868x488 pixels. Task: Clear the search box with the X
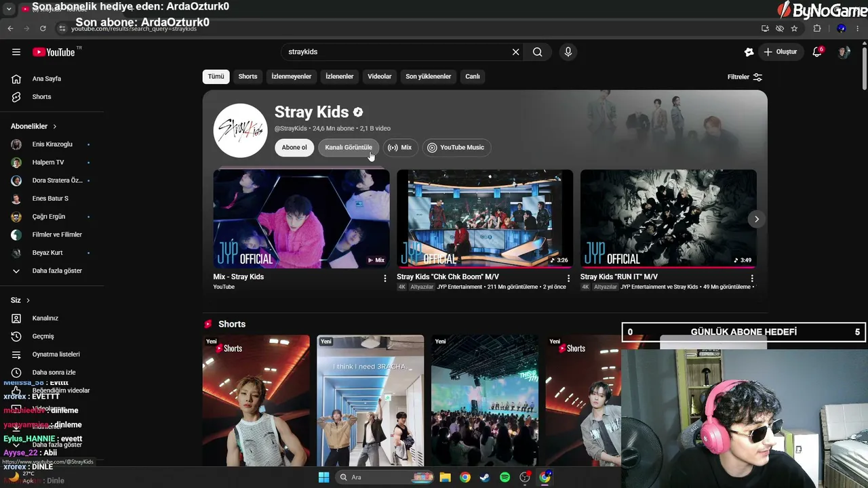(515, 52)
